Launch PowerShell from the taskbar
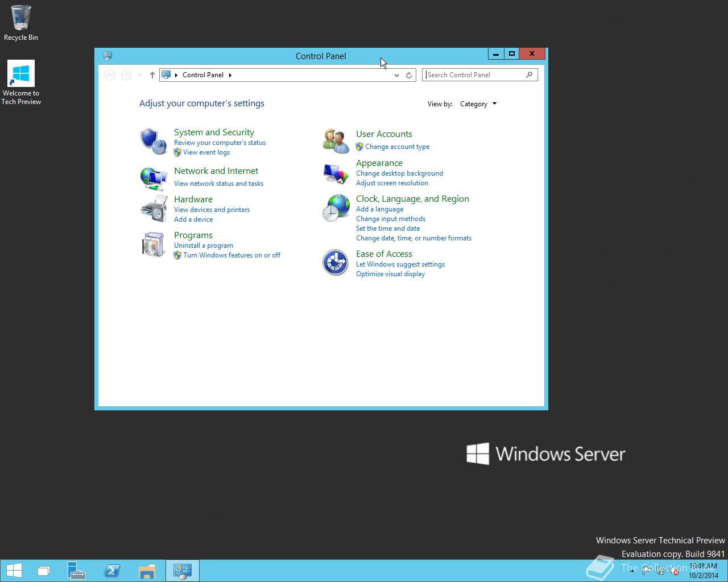The width and height of the screenshot is (728, 582). 112,571
